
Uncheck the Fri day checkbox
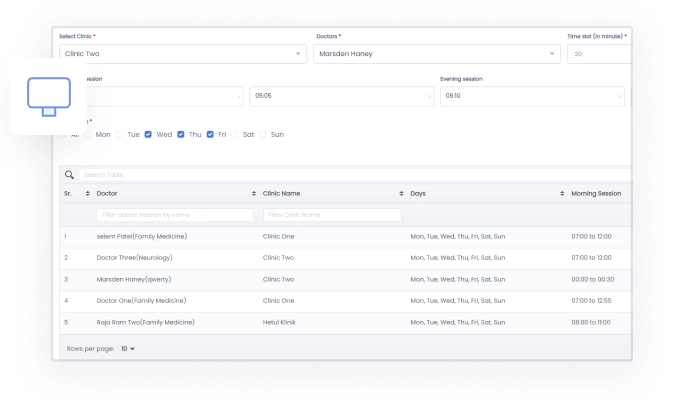[211, 134]
